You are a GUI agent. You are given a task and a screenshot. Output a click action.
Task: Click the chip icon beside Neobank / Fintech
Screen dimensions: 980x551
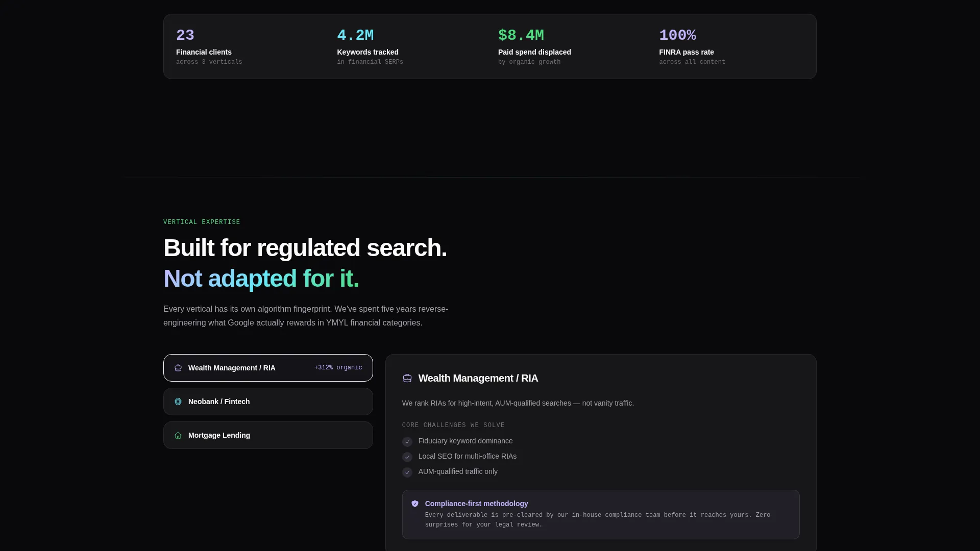(178, 402)
